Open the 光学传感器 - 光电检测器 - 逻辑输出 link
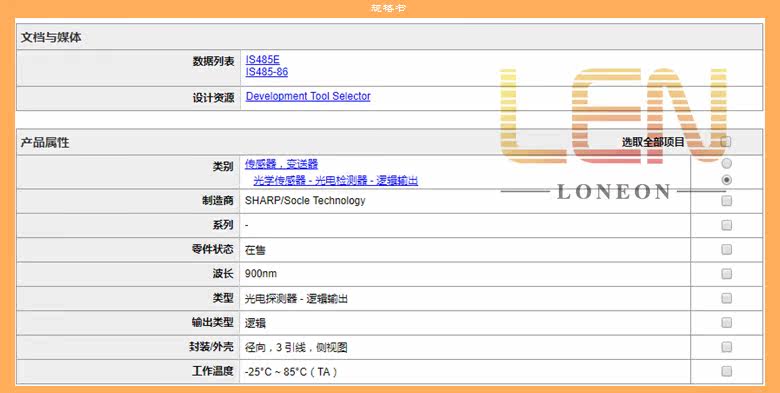780x393 pixels. coord(335,180)
